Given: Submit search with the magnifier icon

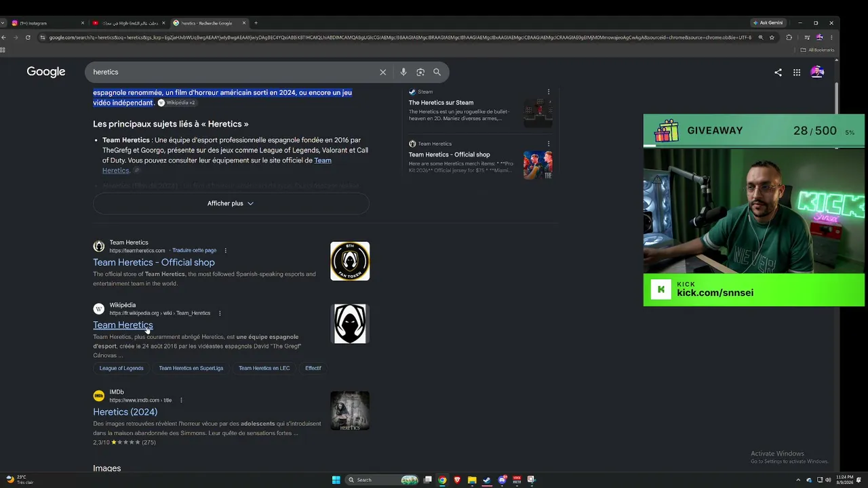Looking at the screenshot, I should point(437,72).
